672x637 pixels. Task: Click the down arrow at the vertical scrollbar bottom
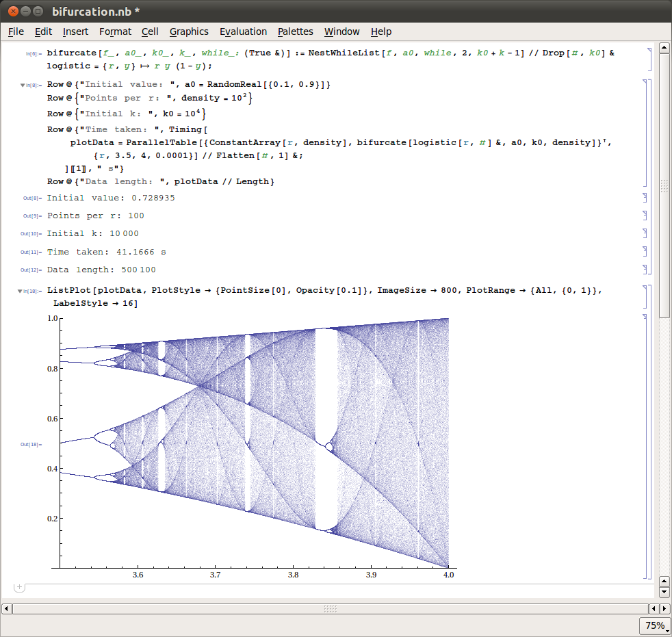(663, 591)
